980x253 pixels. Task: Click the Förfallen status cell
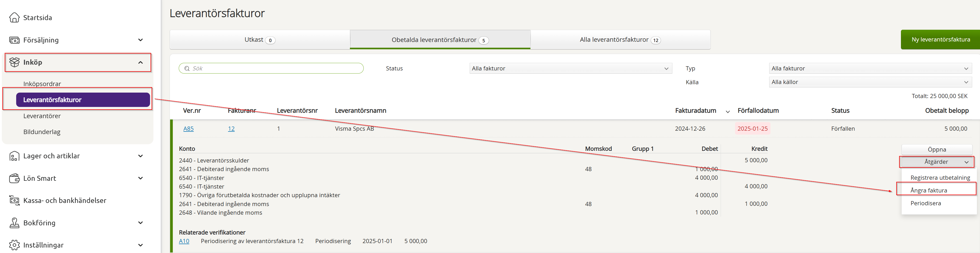843,129
